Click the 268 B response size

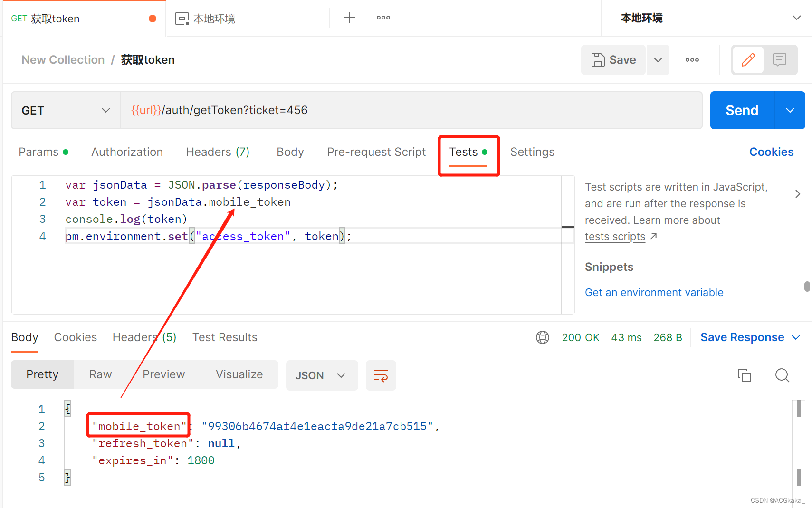668,337
